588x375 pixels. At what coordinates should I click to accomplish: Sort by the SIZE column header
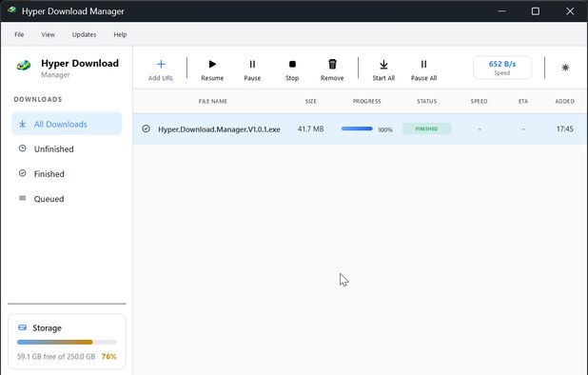pyautogui.click(x=310, y=101)
